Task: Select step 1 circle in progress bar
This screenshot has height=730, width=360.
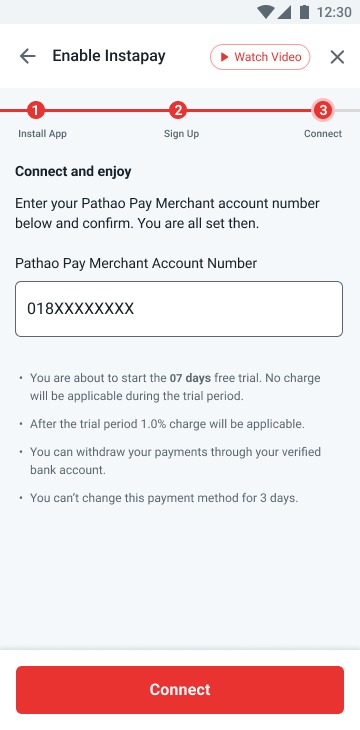Action: 35,110
